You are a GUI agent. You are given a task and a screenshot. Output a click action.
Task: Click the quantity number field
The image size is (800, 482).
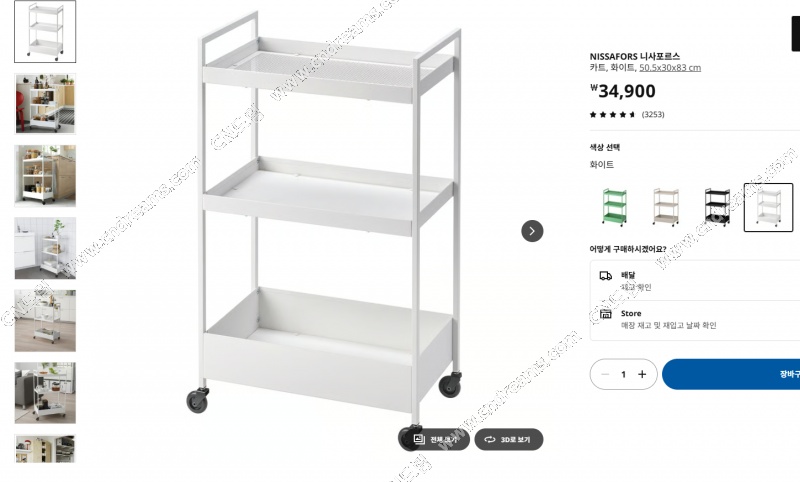tap(623, 374)
